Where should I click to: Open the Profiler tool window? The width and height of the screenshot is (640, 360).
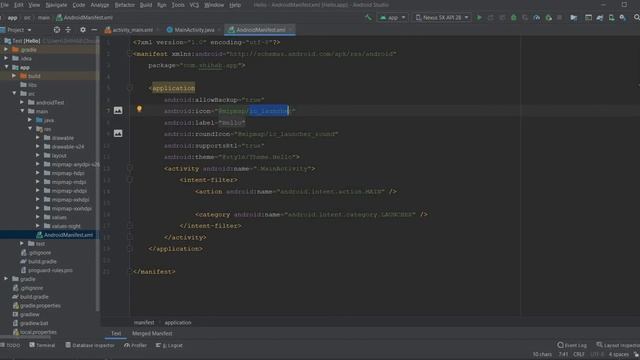[x=135, y=345]
